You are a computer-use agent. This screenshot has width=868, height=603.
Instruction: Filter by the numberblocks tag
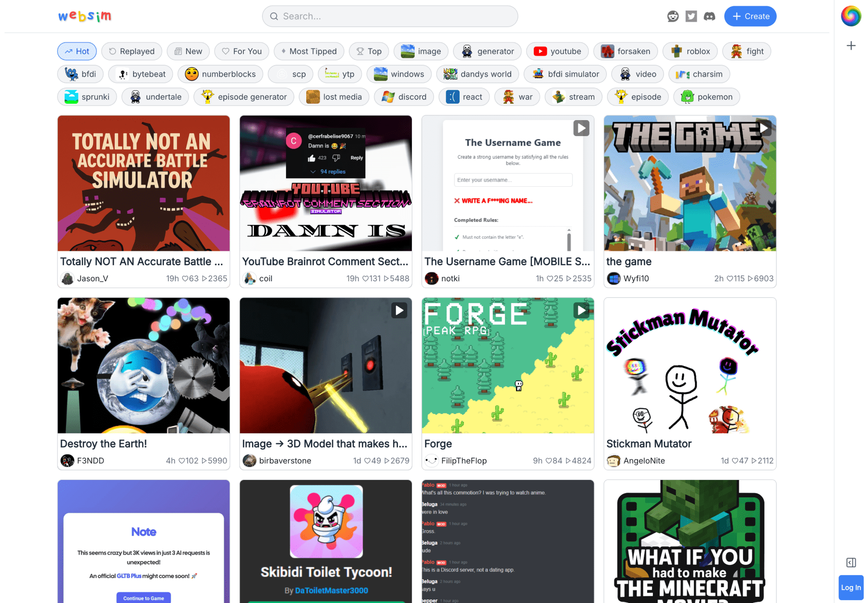pyautogui.click(x=220, y=74)
